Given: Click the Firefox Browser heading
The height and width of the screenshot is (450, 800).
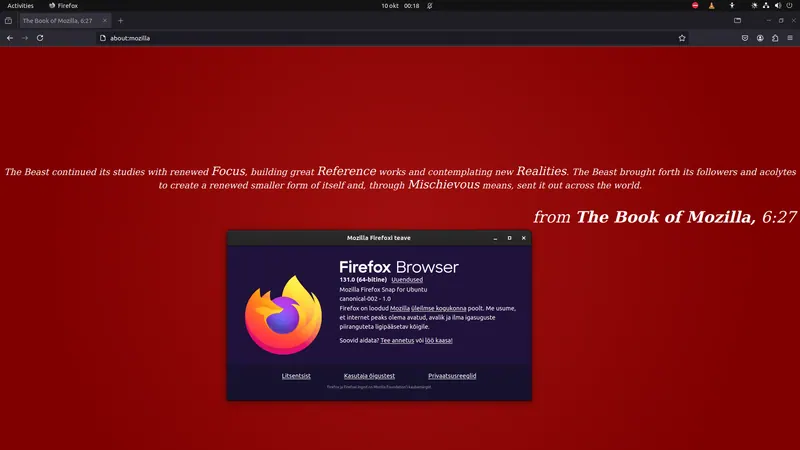Looking at the screenshot, I should tap(398, 267).
